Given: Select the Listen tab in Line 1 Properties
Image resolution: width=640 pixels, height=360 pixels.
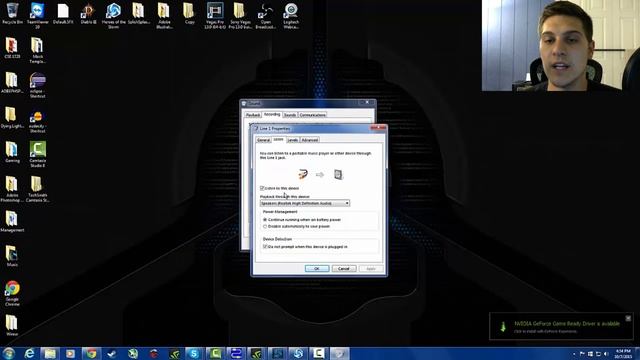Looking at the screenshot, I should [x=278, y=139].
